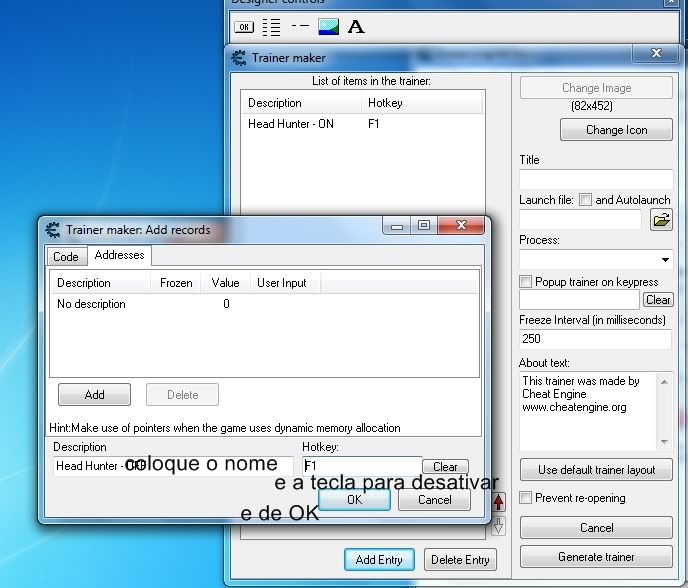Viewport: 688px width, 588px height.
Task: Browse for launch file with folder icon
Action: [x=661, y=219]
